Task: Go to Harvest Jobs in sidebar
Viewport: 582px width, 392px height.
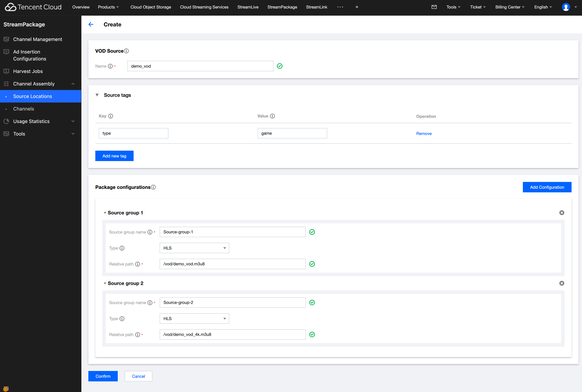Action: click(28, 71)
